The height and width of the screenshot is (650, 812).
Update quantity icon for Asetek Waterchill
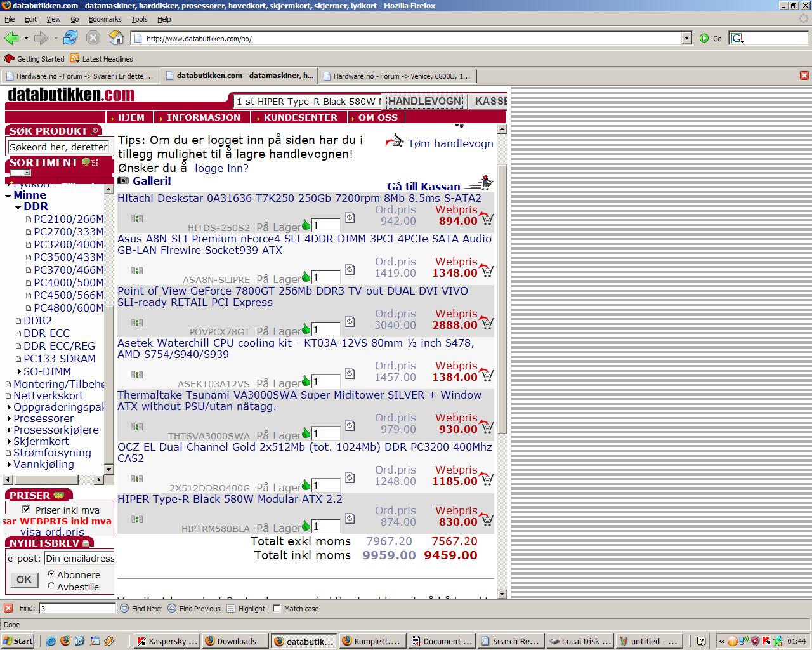(350, 373)
